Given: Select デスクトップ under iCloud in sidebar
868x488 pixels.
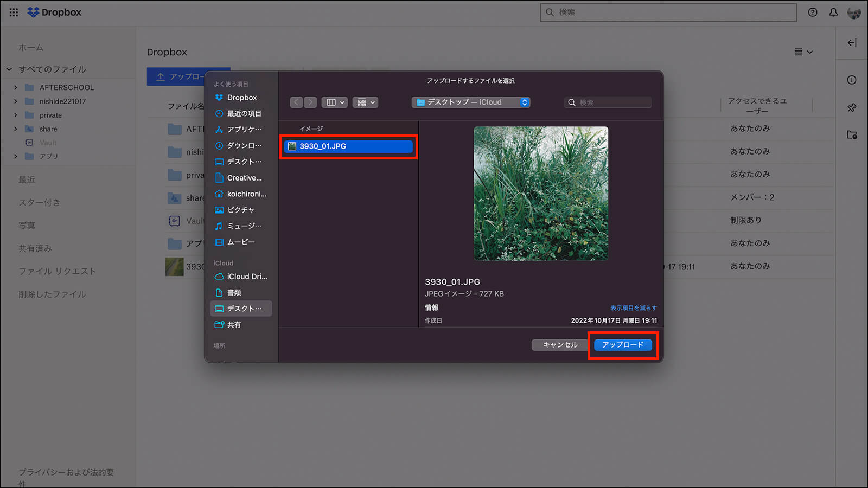Looking at the screenshot, I should 241,309.
